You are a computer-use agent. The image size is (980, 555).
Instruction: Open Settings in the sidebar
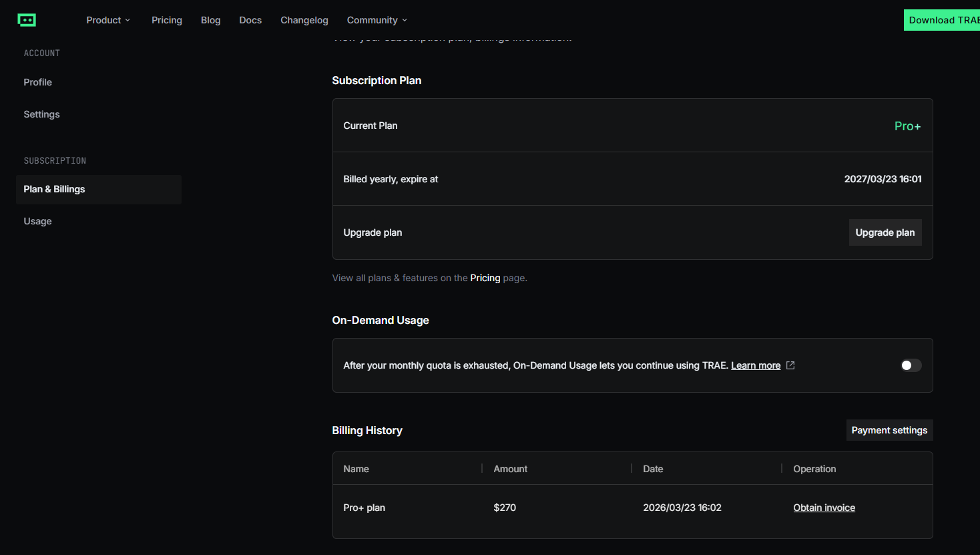click(x=41, y=114)
